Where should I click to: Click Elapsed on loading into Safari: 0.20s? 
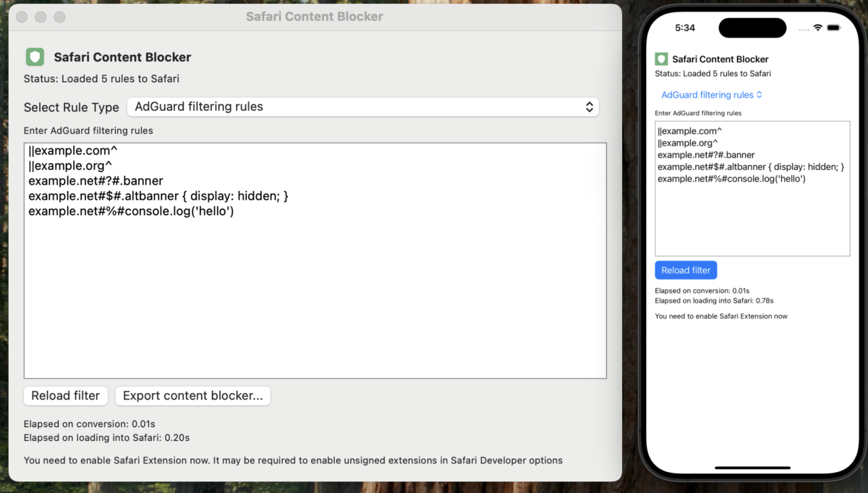pos(106,438)
